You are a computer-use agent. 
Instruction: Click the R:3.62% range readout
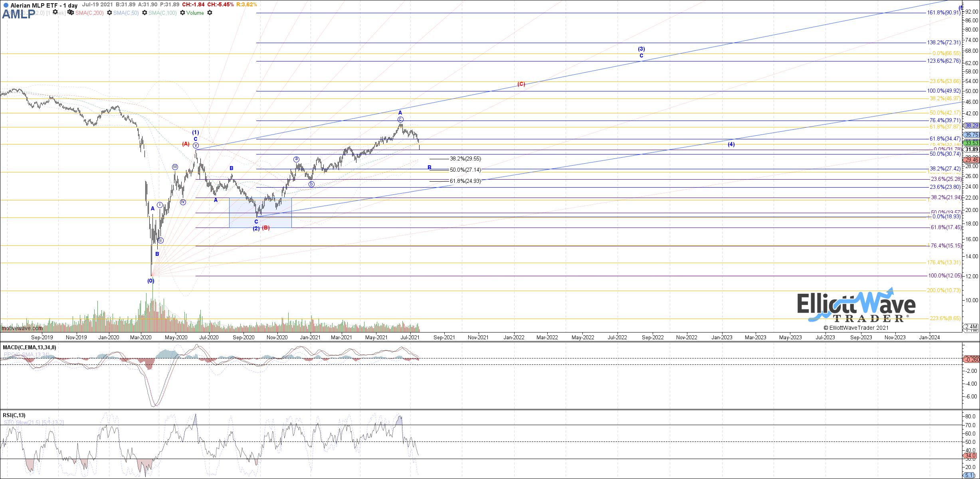(x=247, y=4)
